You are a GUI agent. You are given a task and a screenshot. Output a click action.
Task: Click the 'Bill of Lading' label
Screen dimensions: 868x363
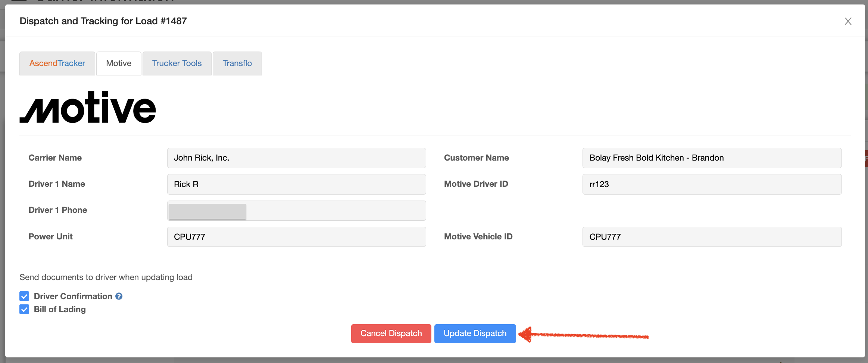(60, 309)
